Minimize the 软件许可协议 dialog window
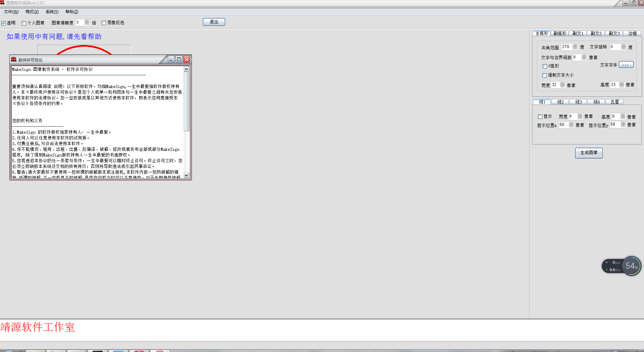644x352 pixels. 171,59
